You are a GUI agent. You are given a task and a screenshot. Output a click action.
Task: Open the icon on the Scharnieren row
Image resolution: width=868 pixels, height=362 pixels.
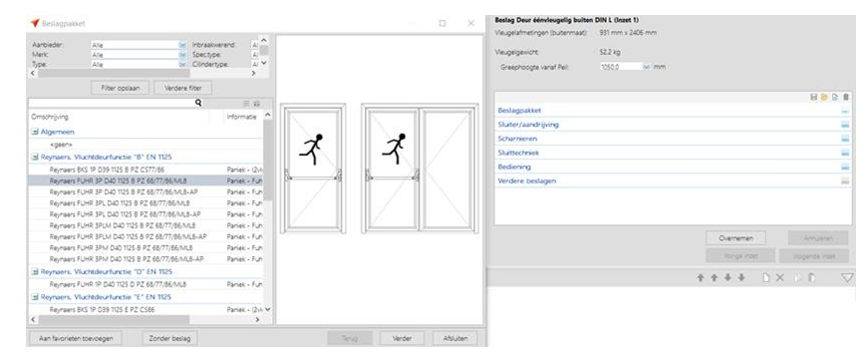coord(845,140)
